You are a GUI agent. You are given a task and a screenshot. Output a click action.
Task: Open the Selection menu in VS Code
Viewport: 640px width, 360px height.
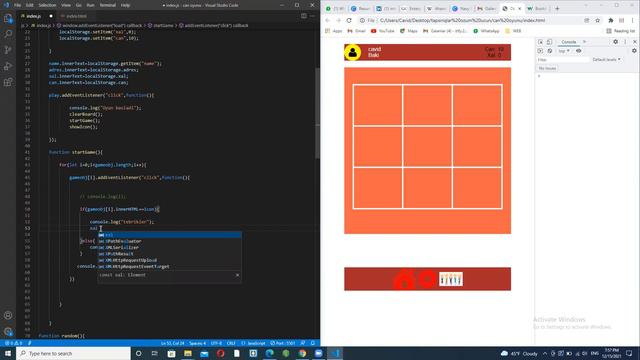[x=47, y=5]
